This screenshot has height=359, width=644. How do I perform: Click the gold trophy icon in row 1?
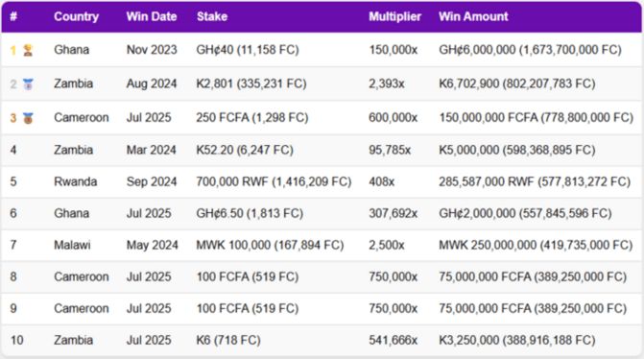pos(28,50)
